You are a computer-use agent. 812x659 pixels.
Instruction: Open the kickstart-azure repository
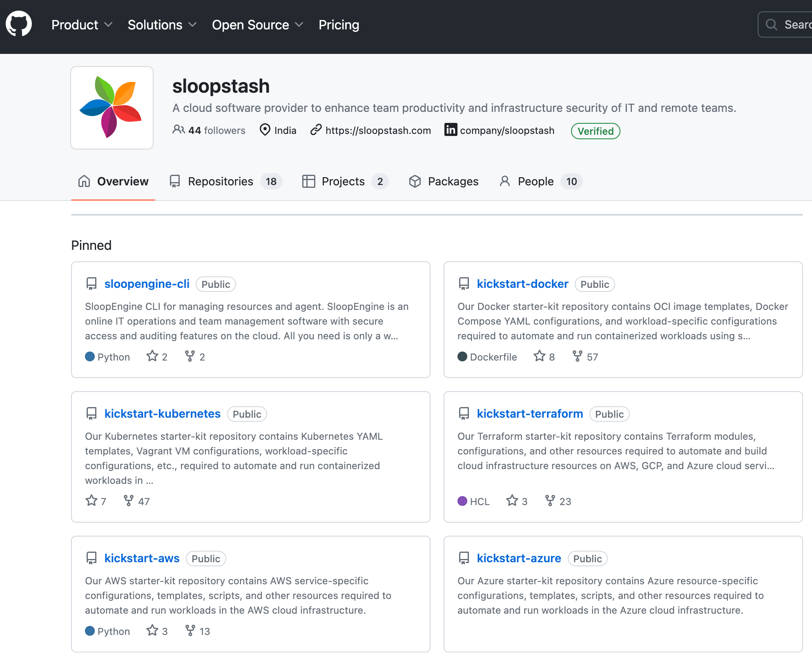519,558
